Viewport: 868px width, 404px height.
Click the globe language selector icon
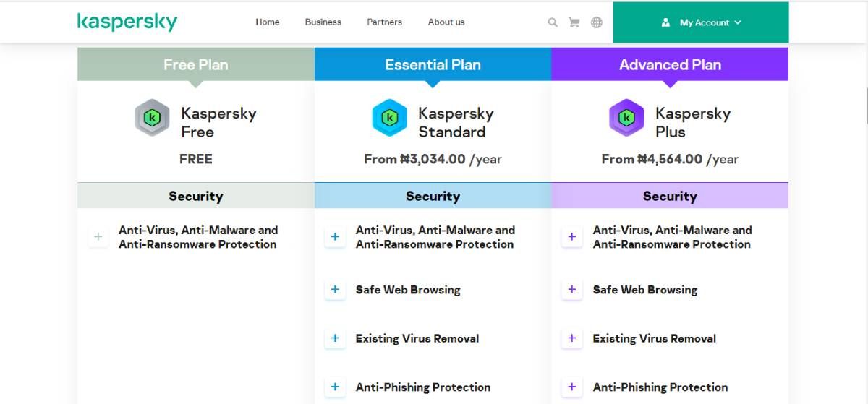tap(597, 22)
